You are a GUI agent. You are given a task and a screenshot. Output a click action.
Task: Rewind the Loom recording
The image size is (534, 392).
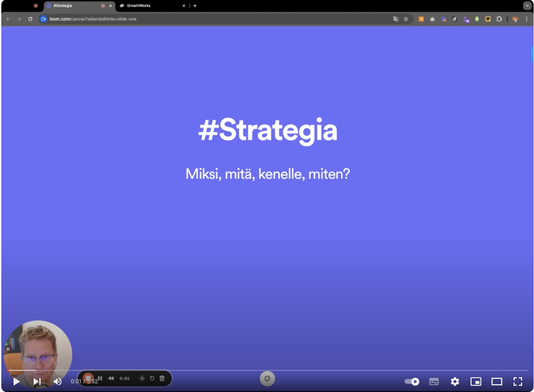(x=111, y=378)
